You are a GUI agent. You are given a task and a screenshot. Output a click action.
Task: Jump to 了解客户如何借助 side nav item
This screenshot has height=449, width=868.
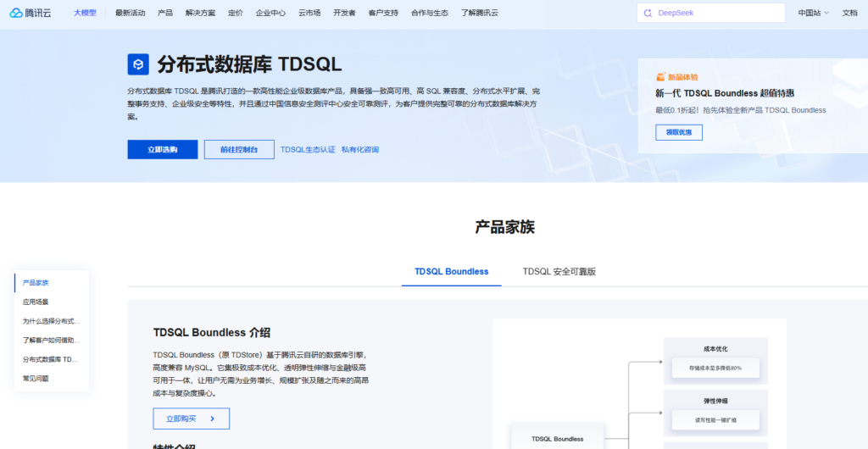click(52, 340)
